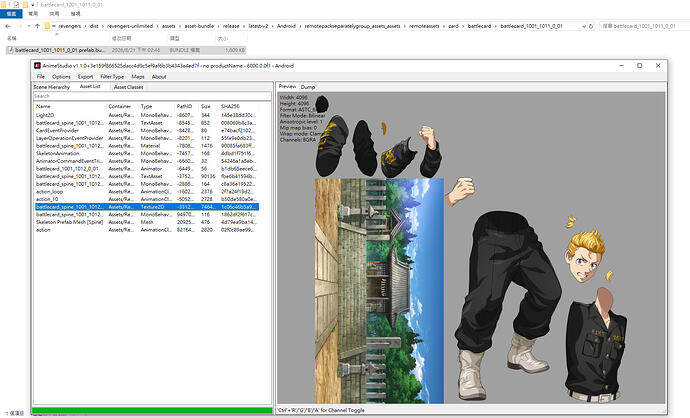The image size is (690, 418).
Task: Click the file icon of battlecard_1001_1011_0_01.prefab bundle
Action: [x=11, y=50]
